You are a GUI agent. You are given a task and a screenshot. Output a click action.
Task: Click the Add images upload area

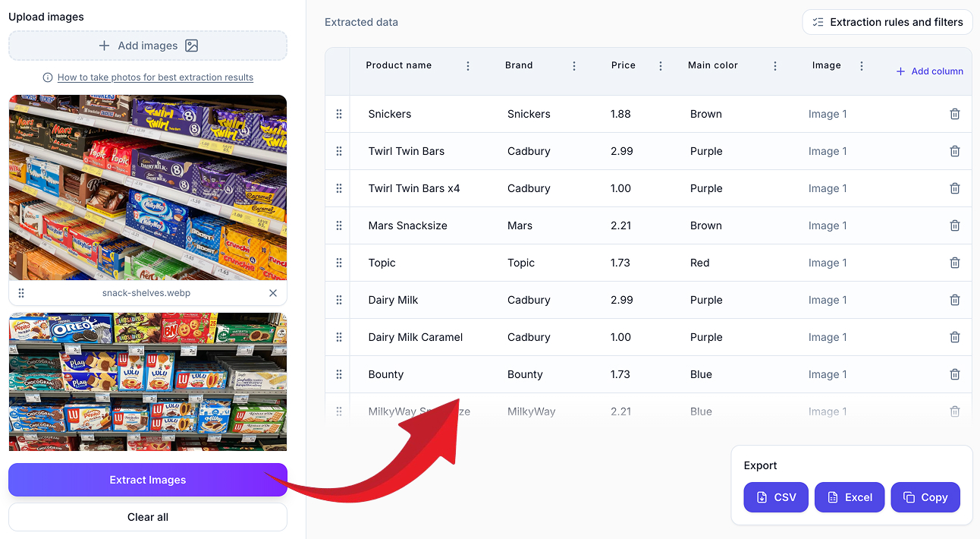[x=148, y=46]
